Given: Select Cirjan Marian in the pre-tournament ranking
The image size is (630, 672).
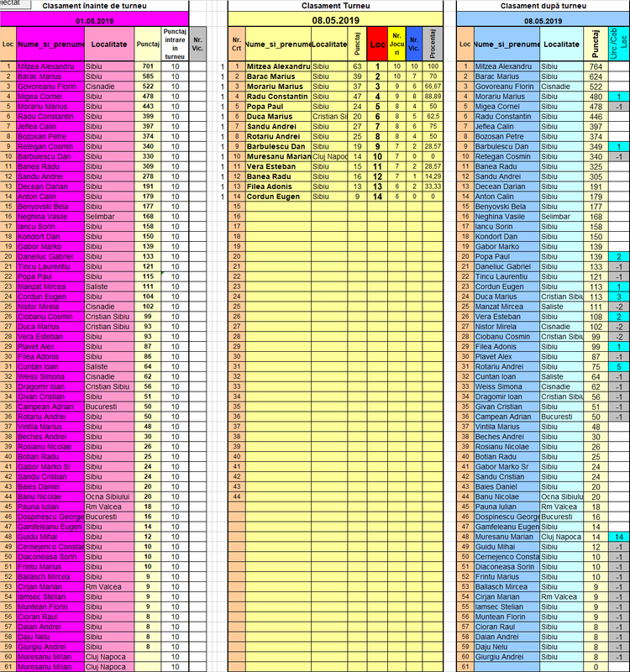Looking at the screenshot, I should (x=50, y=586).
